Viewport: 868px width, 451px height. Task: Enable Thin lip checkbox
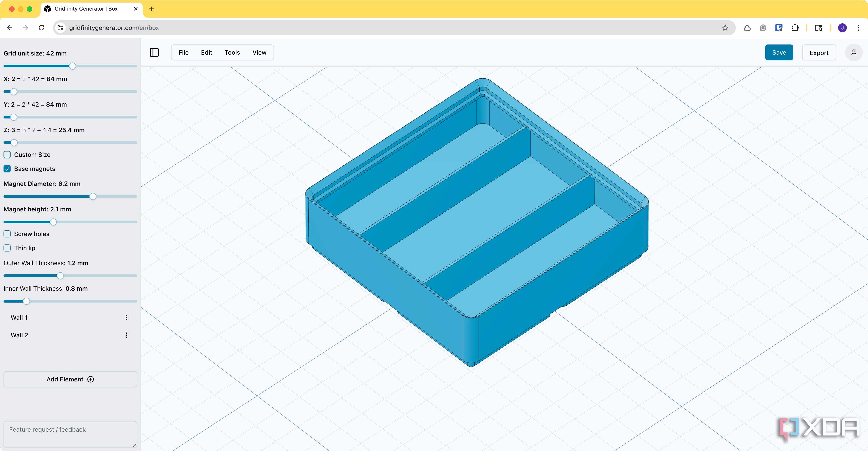(x=7, y=248)
